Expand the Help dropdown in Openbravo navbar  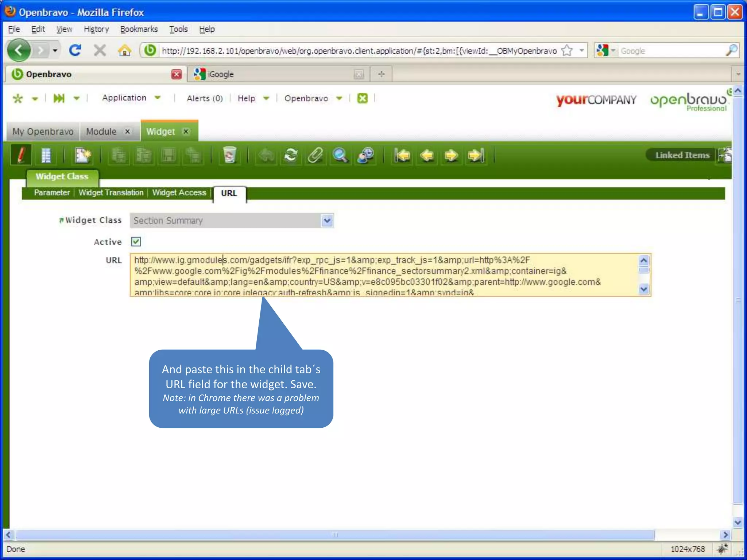(x=267, y=98)
